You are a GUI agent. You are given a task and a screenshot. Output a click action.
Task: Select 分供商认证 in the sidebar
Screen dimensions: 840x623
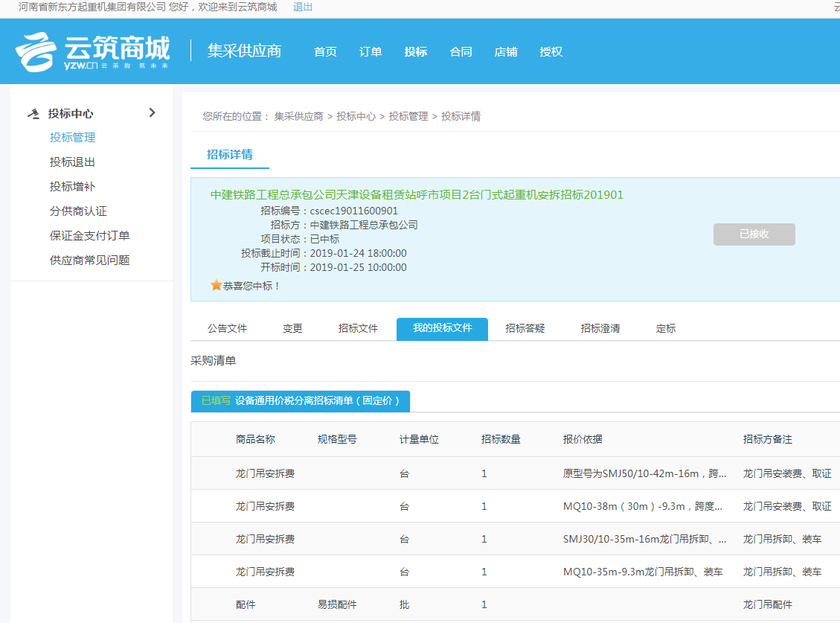point(78,211)
